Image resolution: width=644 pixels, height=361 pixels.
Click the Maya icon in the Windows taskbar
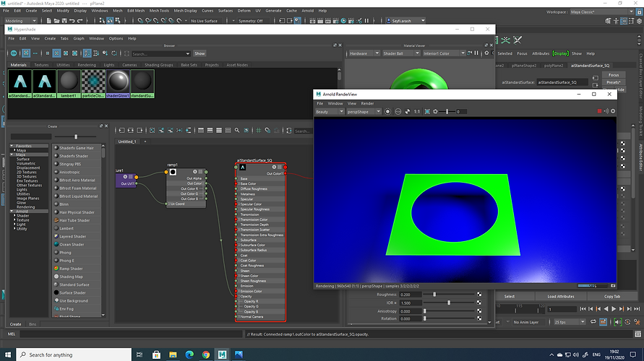coord(222,355)
